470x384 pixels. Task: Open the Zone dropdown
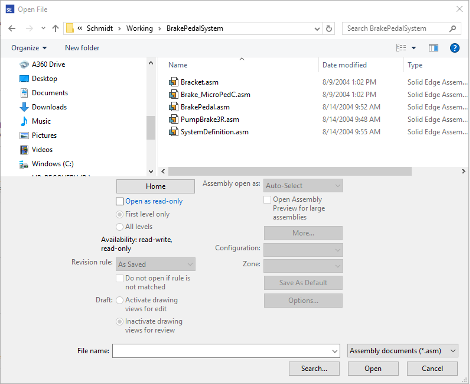[x=303, y=266]
